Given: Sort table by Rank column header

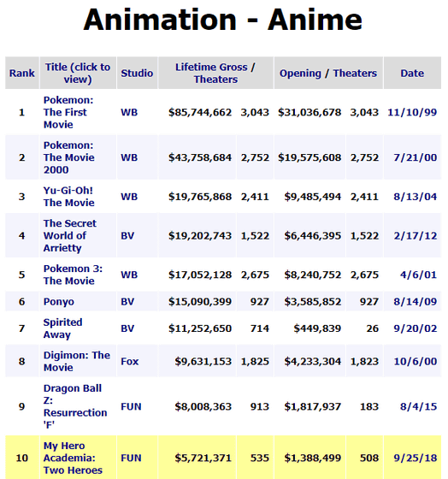Looking at the screenshot, I should [x=22, y=74].
